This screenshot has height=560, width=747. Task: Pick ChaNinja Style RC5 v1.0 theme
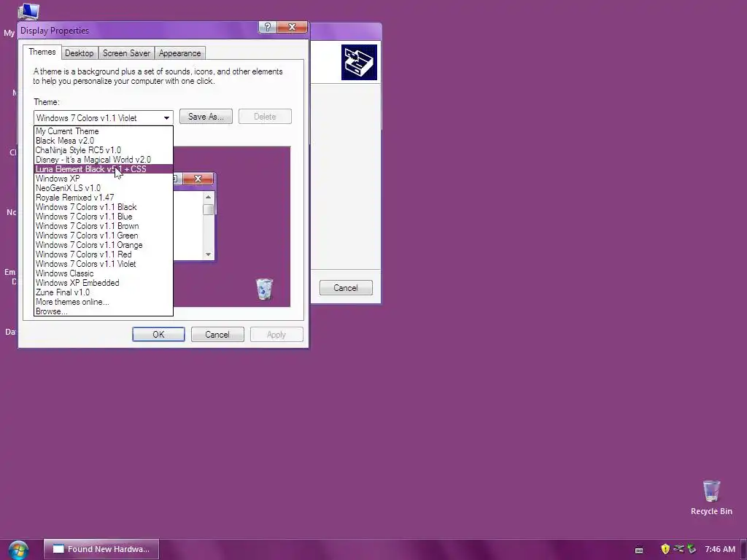(104, 150)
